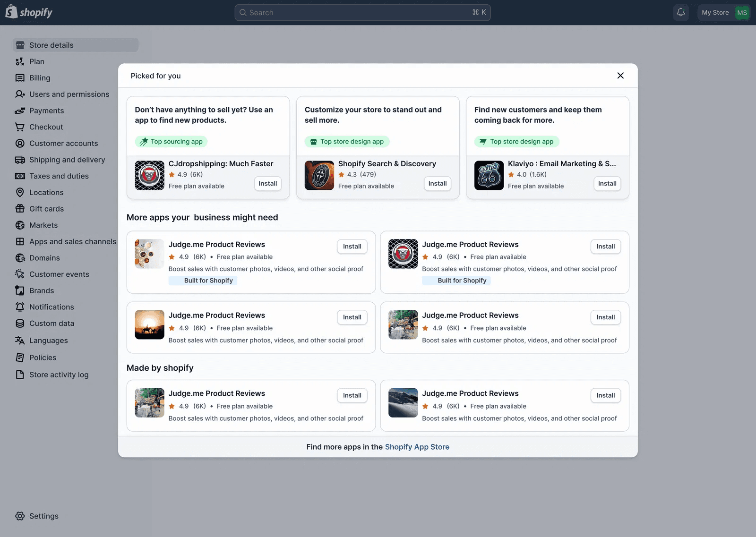Click the Customer events icon
Image resolution: width=756 pixels, height=537 pixels.
click(20, 274)
